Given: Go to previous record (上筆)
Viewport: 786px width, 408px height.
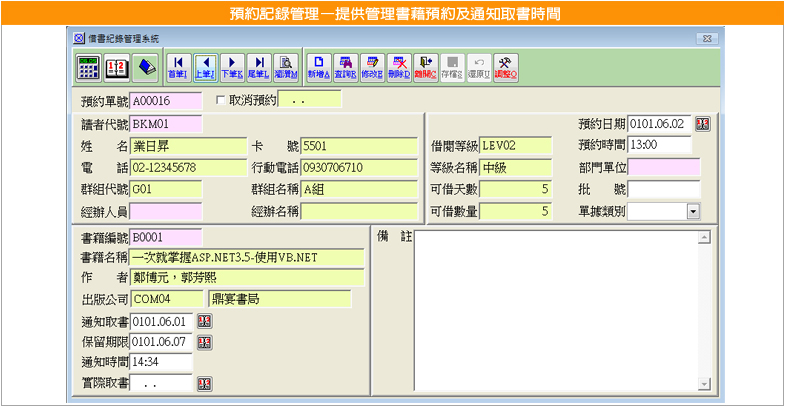Looking at the screenshot, I should click(x=205, y=67).
